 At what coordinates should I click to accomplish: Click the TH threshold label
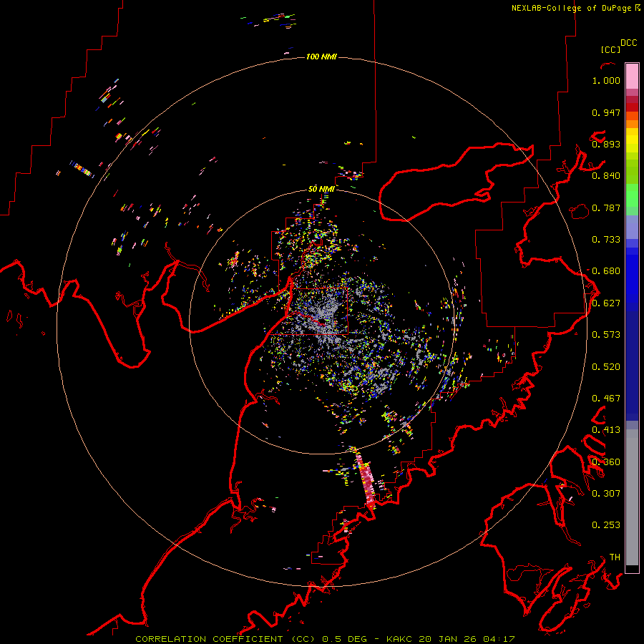(615, 557)
